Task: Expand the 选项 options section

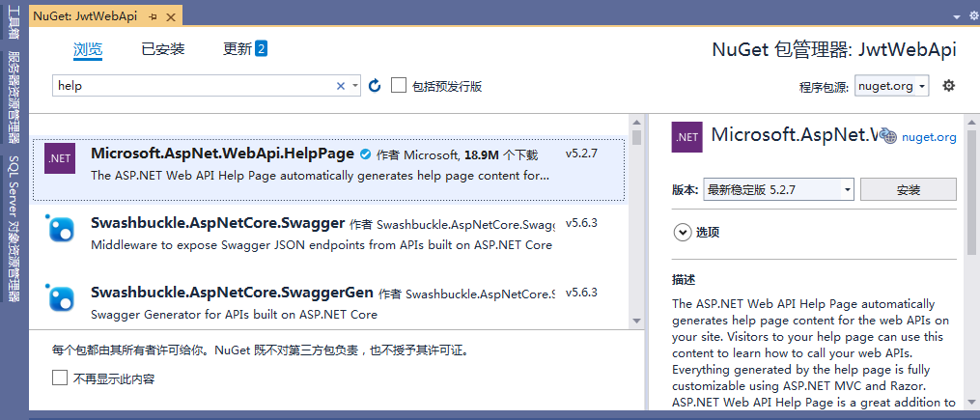Action: coord(681,233)
